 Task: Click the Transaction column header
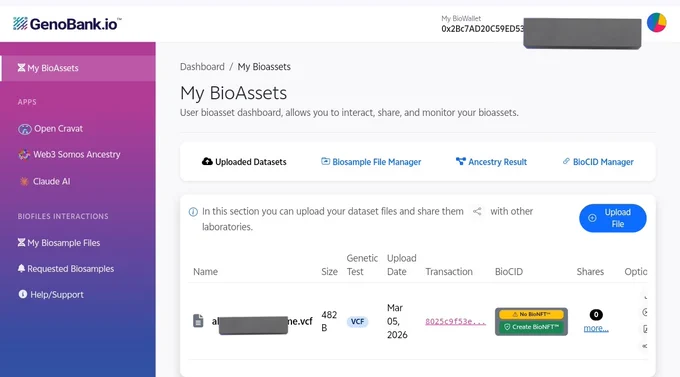coord(449,272)
